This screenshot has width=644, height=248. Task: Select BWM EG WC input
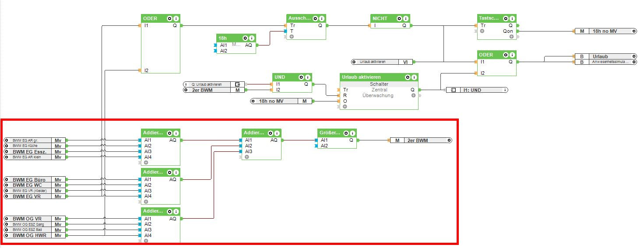point(35,185)
